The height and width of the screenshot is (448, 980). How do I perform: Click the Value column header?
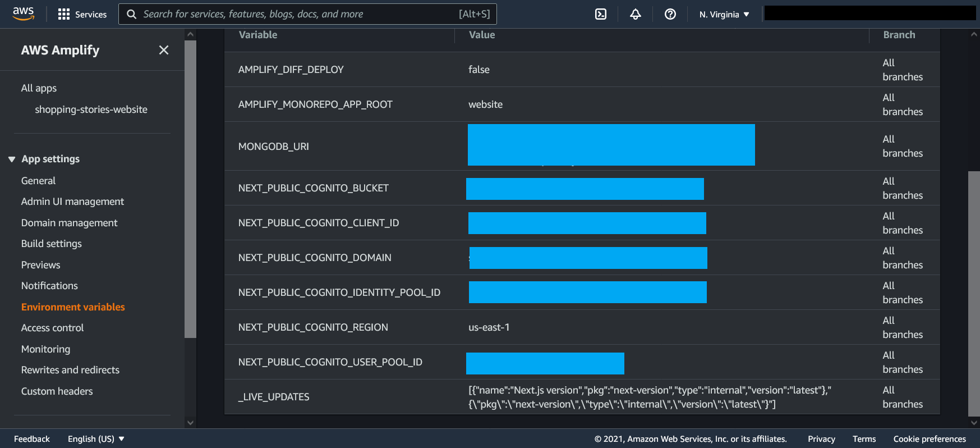coord(482,35)
